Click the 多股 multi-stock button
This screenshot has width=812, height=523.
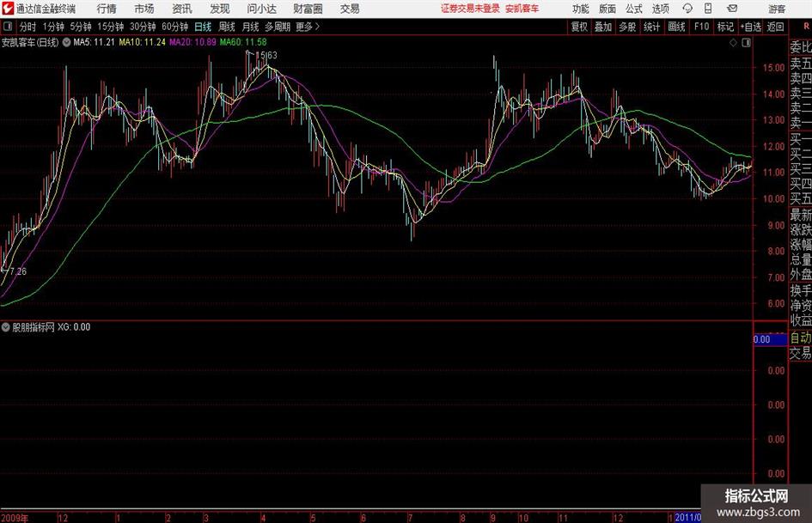coord(627,27)
